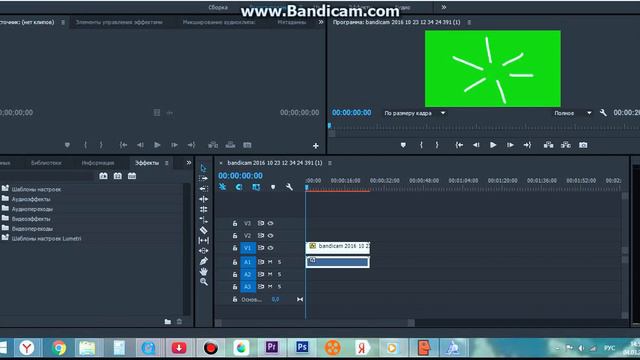This screenshot has width=640, height=360.
Task: Create new custom bin in Effects panel
Action: (168, 322)
